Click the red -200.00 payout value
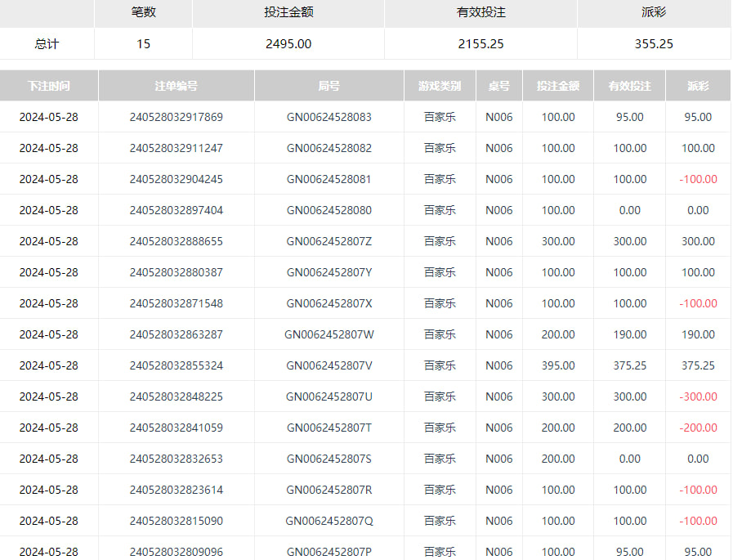The image size is (733, 560). pos(698,428)
